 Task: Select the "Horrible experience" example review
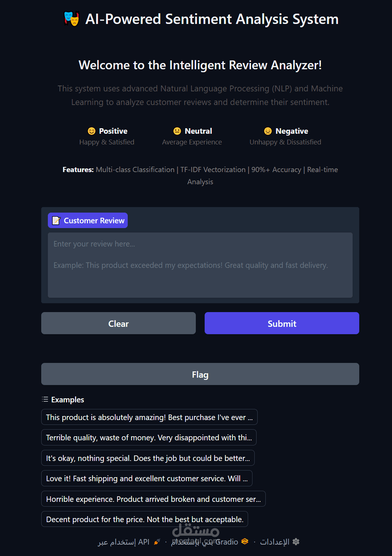point(153,499)
